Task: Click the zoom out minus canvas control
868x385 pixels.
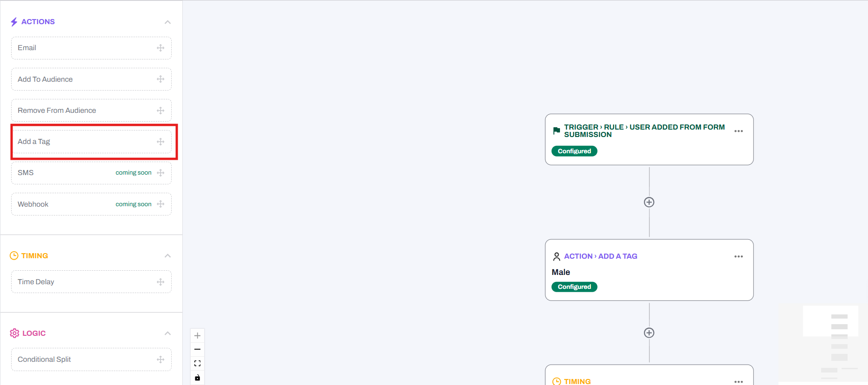Action: click(x=197, y=349)
